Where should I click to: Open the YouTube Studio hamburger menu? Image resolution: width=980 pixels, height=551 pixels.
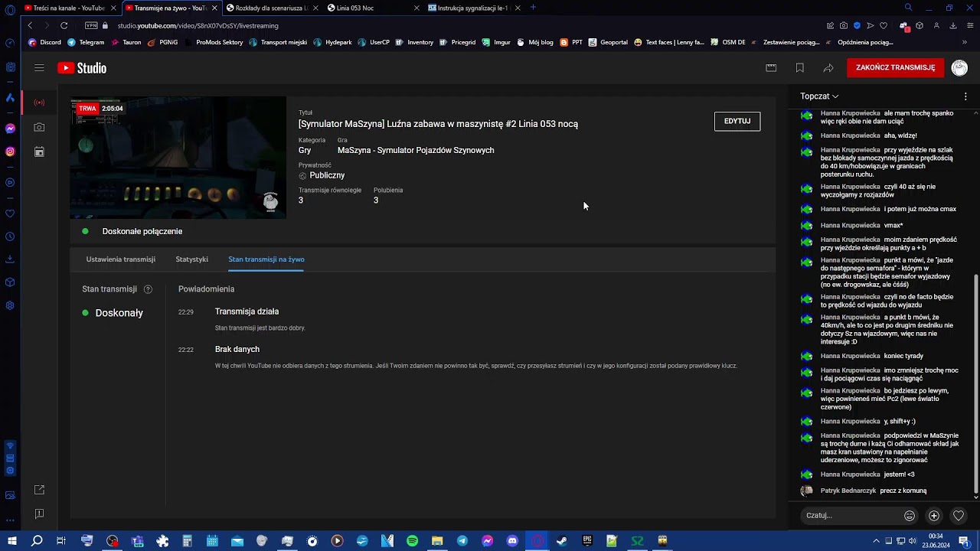pos(39,68)
